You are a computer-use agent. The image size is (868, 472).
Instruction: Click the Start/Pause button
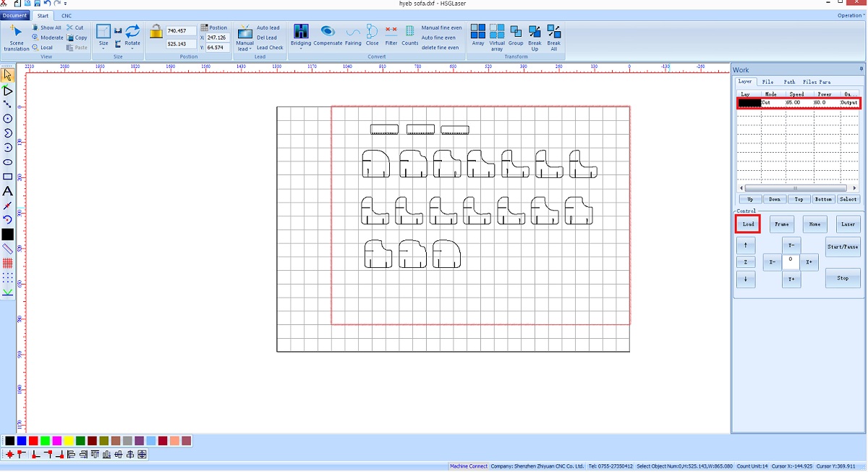pyautogui.click(x=843, y=247)
